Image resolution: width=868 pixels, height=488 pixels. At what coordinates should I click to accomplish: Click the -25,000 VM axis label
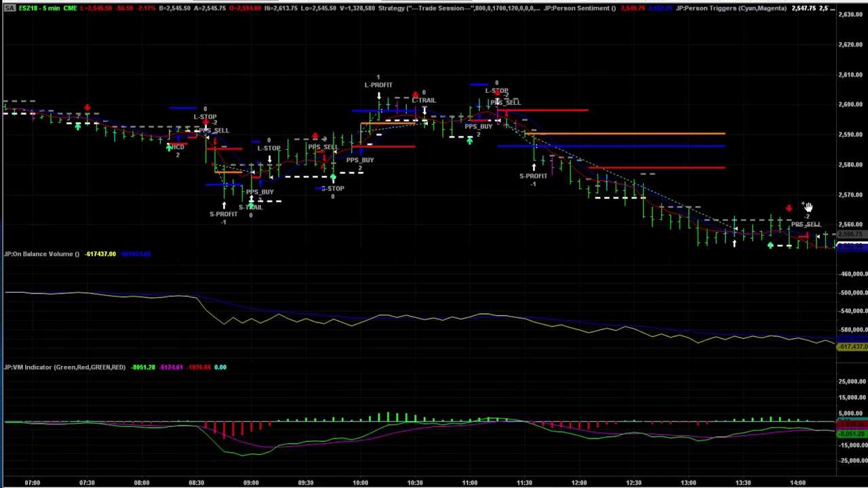coord(852,461)
